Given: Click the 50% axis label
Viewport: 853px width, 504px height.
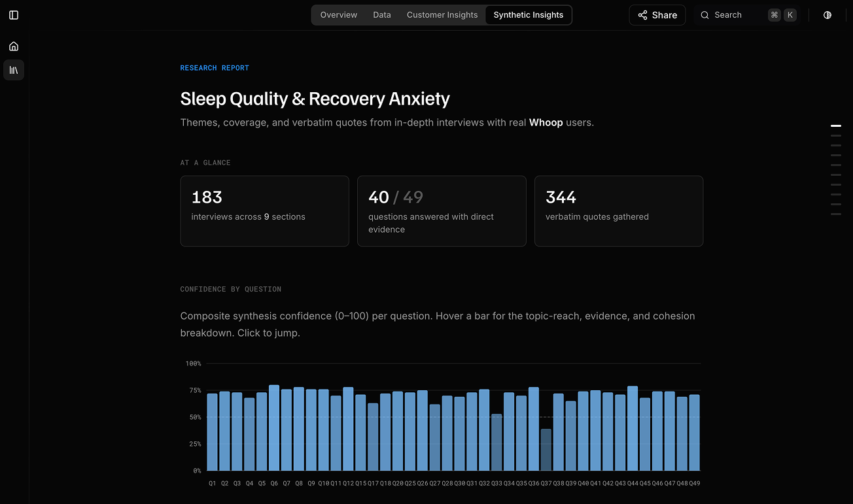Looking at the screenshot, I should click(195, 417).
